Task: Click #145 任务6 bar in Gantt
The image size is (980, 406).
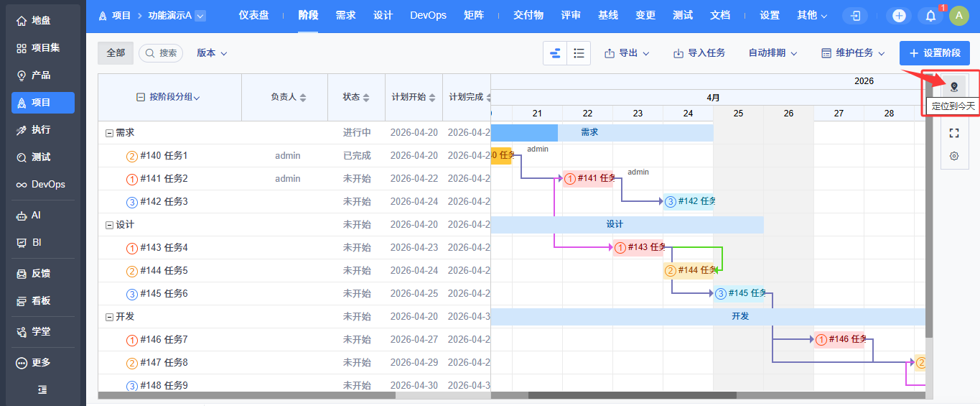Action: click(739, 294)
